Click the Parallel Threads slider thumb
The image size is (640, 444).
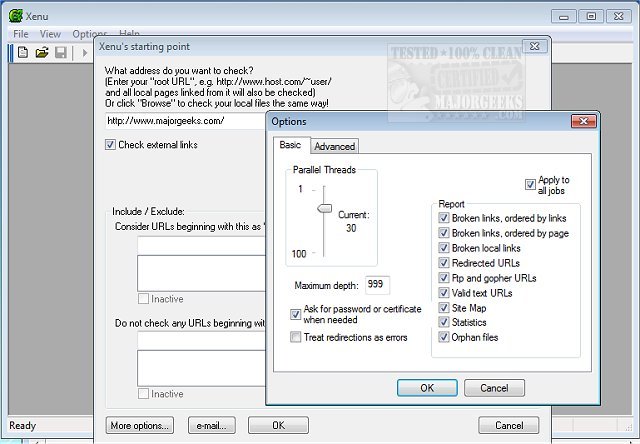324,208
